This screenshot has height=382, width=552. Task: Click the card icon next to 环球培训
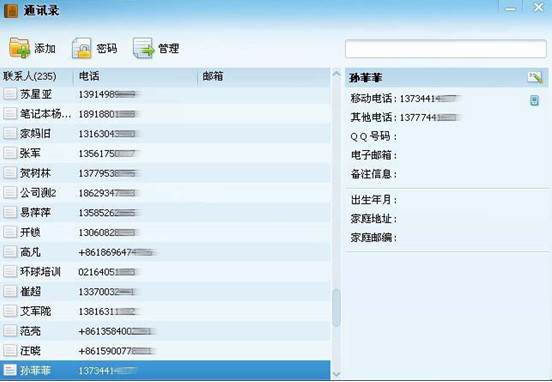pyautogui.click(x=10, y=271)
